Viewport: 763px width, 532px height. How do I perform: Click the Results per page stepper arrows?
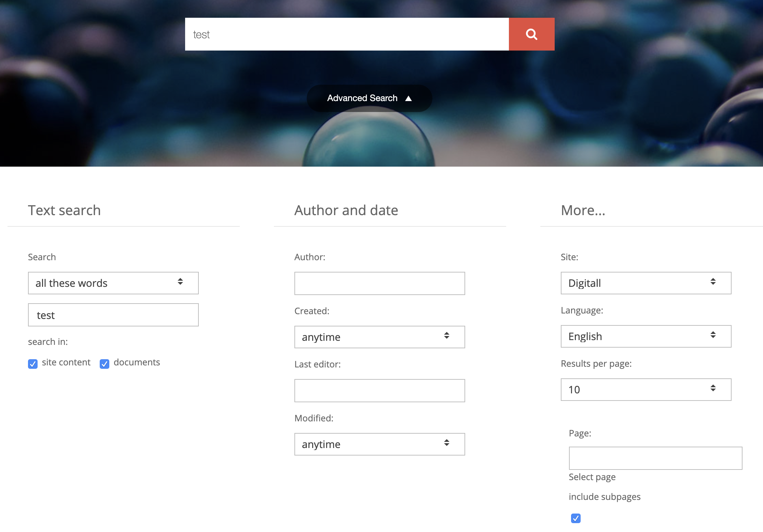713,388
